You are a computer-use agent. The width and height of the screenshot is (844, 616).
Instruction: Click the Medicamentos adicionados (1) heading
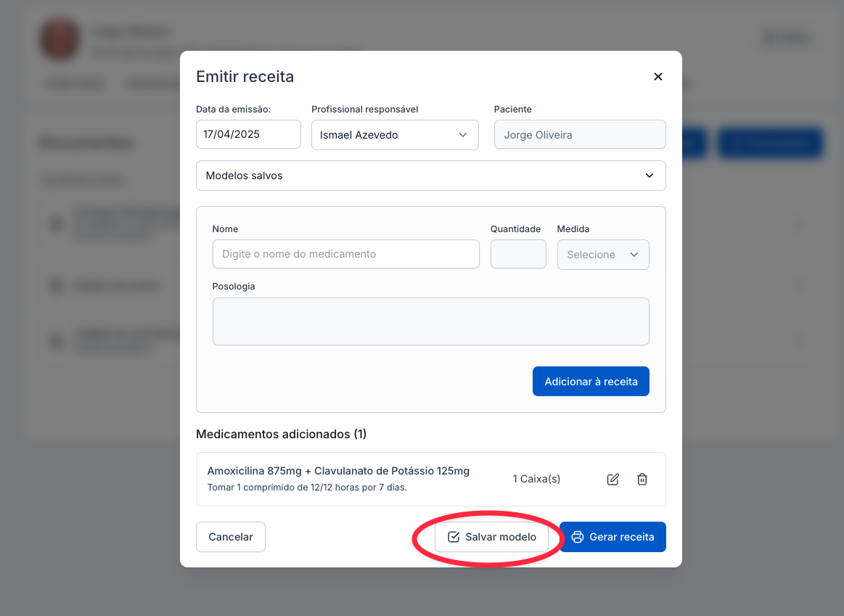point(281,434)
